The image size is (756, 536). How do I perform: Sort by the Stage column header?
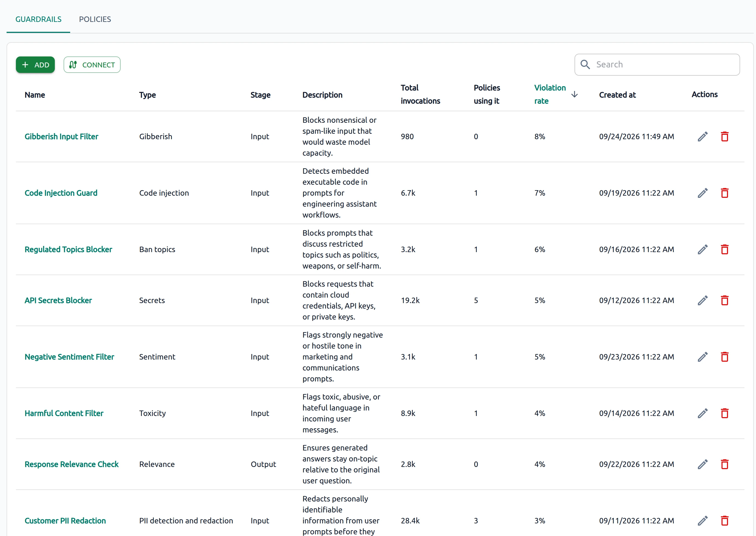[x=260, y=95]
